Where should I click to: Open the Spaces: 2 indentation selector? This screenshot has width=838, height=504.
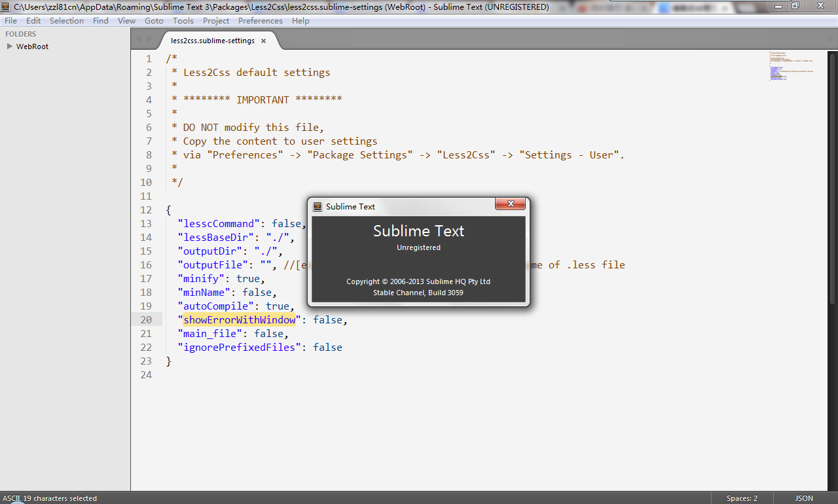click(x=742, y=498)
